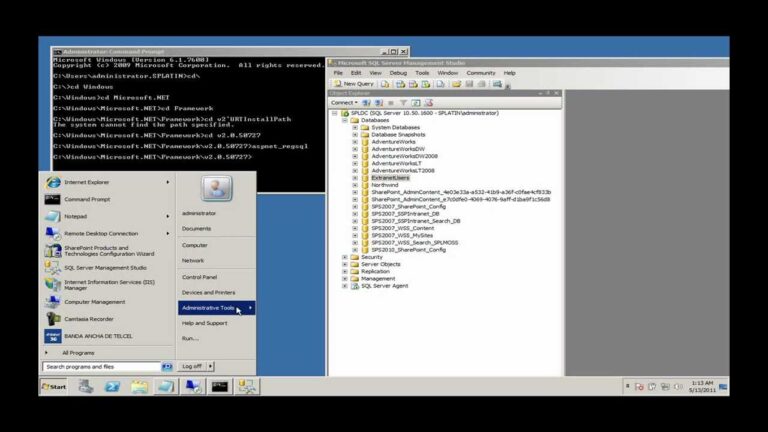Open the Log off options arrow button
This screenshot has height=432, width=768.
(x=211, y=366)
